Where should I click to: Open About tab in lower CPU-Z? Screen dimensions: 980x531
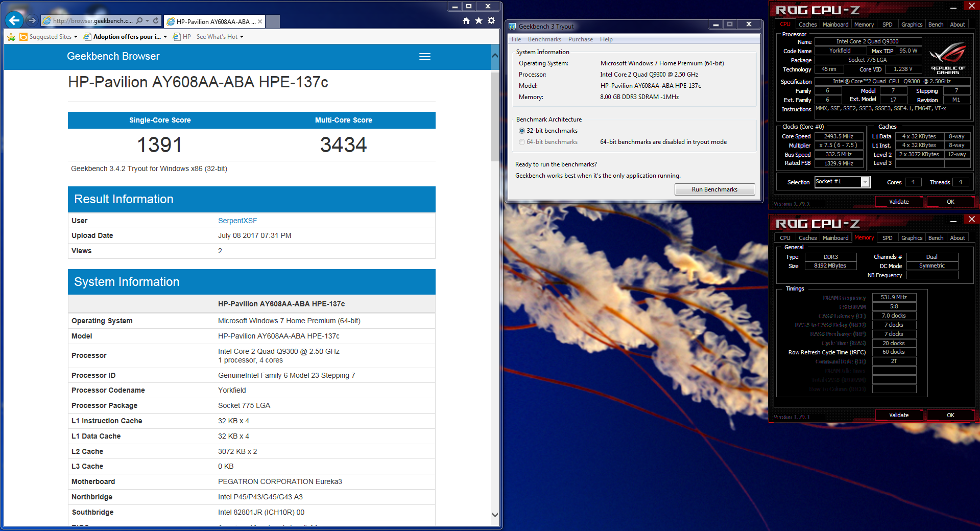click(958, 238)
